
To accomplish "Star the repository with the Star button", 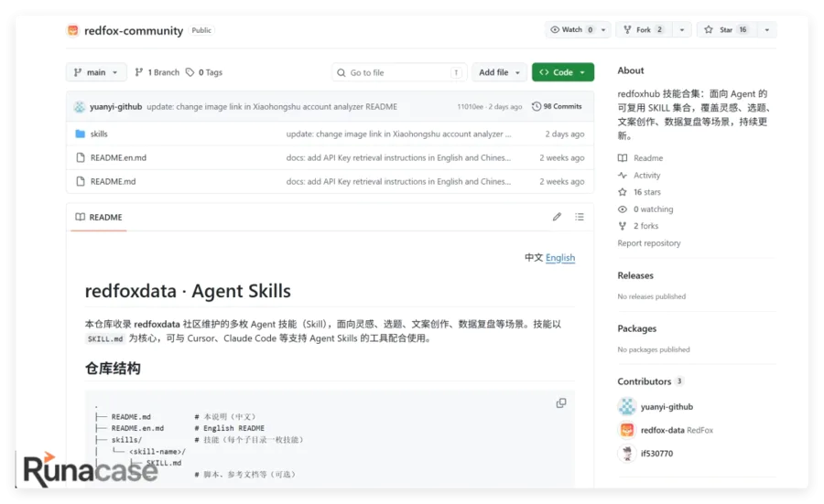I will pyautogui.click(x=727, y=29).
